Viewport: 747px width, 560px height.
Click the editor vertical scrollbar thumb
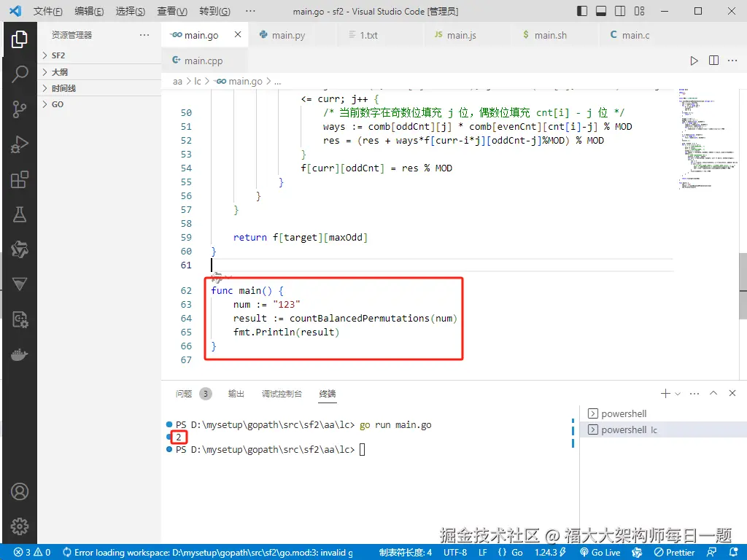click(x=743, y=286)
